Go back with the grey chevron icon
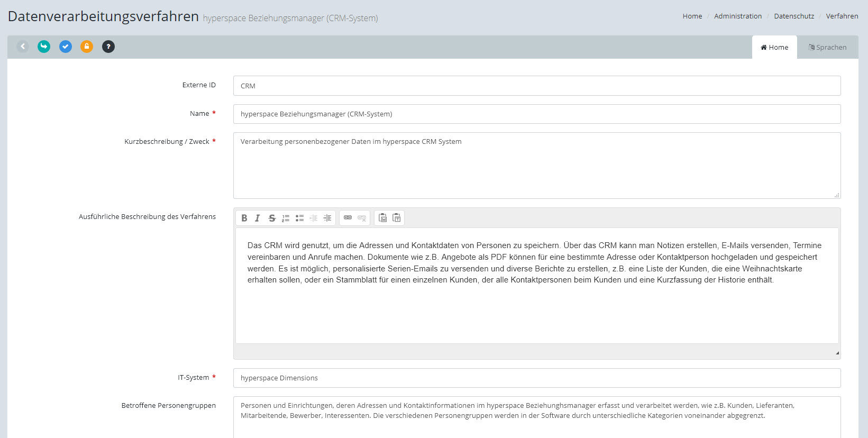The height and width of the screenshot is (438, 868). 23,47
